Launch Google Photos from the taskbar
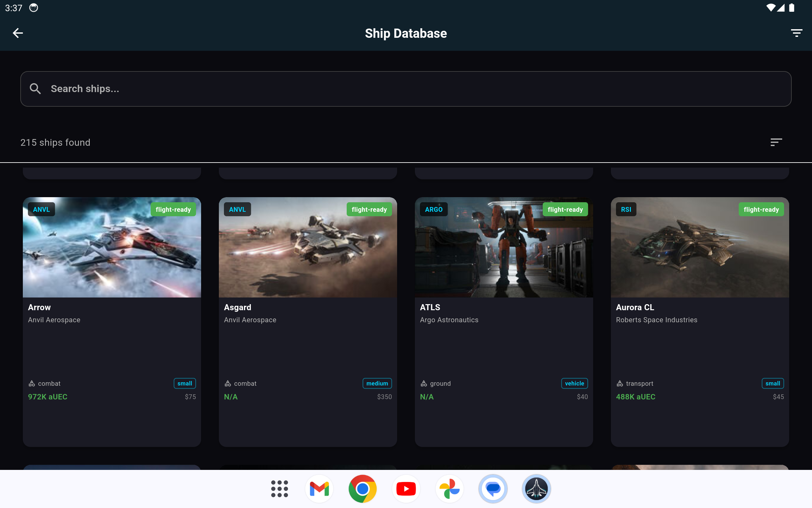This screenshot has height=508, width=812. point(449,489)
